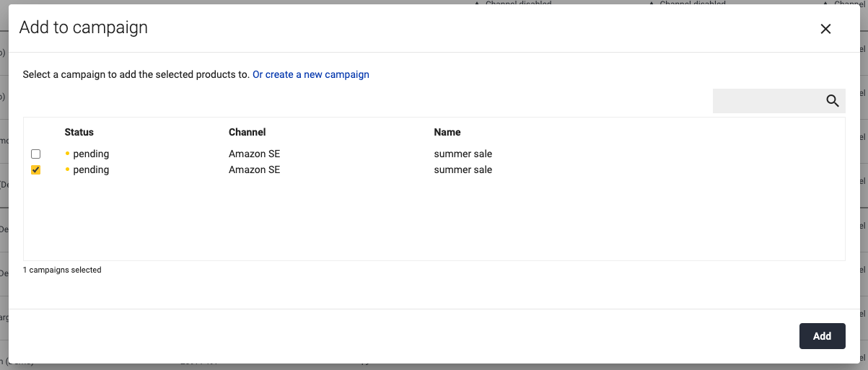The height and width of the screenshot is (370, 868).
Task: Click the Add to campaign dialog title
Action: (84, 27)
